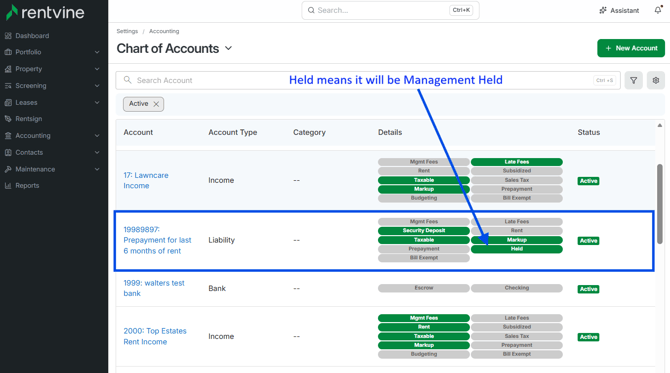Screen dimensions: 670x373
Task: Click Sales Tax tag on Lawncare Income row
Action: pyautogui.click(x=517, y=180)
